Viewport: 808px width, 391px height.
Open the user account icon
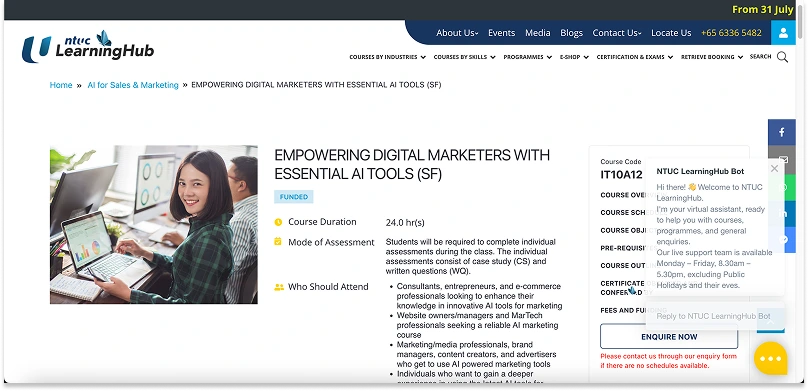tap(783, 33)
